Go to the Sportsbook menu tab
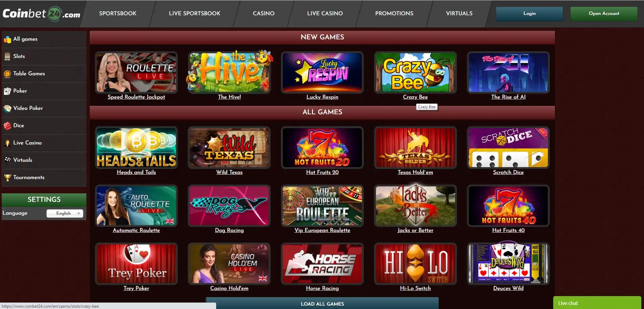The image size is (644, 309). click(x=118, y=14)
